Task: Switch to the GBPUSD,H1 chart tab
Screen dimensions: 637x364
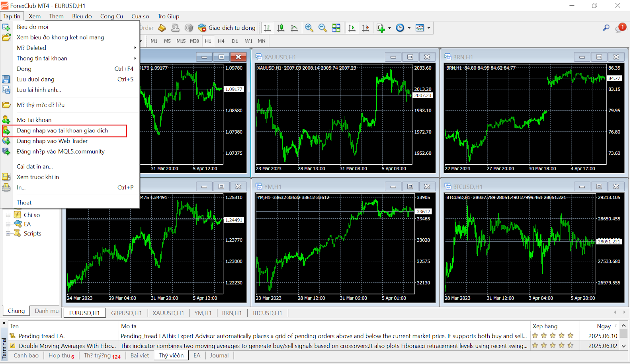Action: (126, 313)
